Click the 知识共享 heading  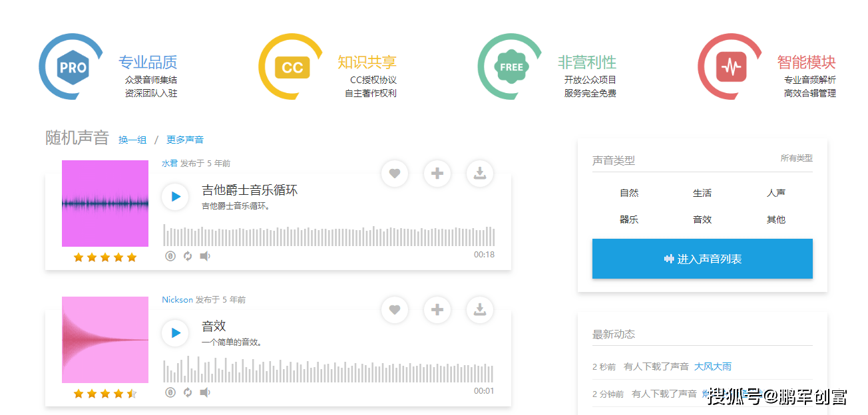point(367,63)
